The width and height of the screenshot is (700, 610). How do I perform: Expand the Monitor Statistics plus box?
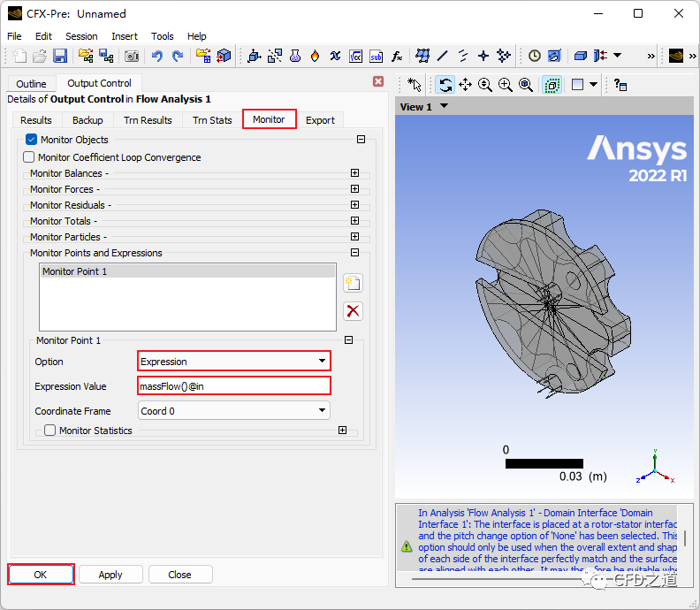(342, 430)
